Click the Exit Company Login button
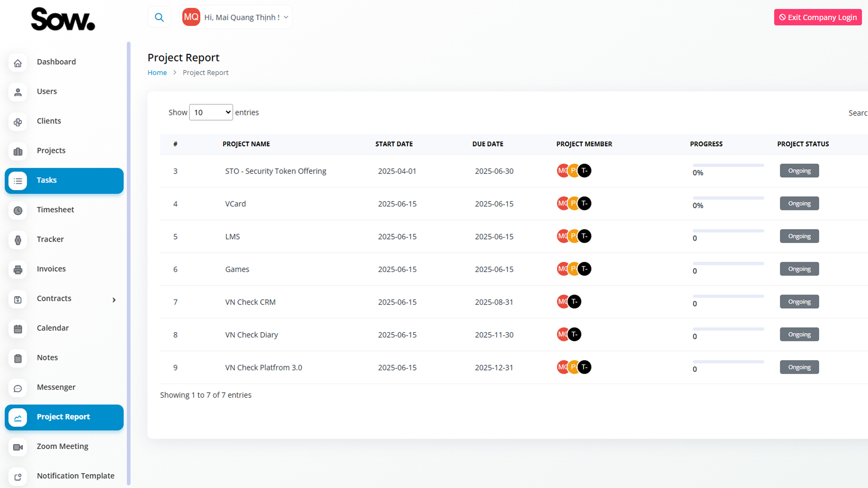Screen dimensions: 868x488 [817, 17]
